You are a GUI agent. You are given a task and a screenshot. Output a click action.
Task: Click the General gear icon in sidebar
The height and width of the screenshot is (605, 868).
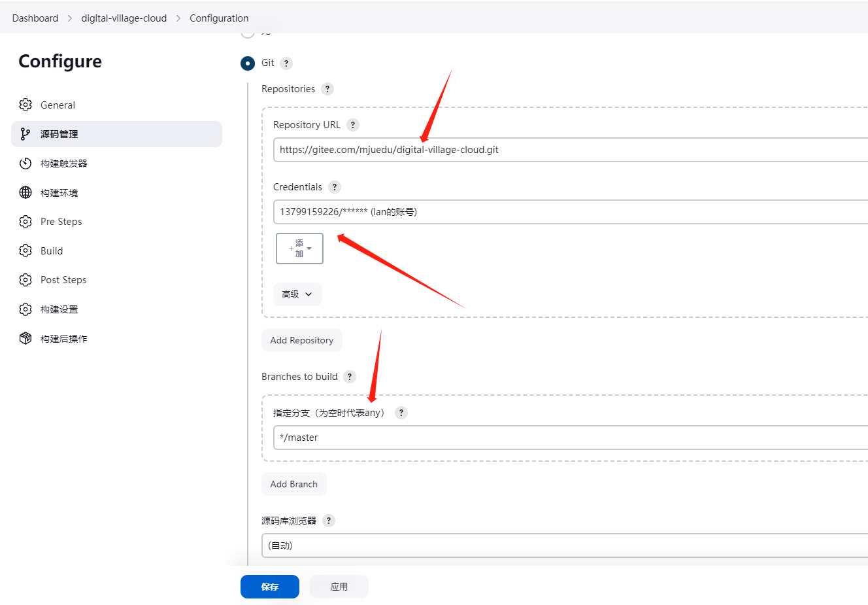point(25,105)
